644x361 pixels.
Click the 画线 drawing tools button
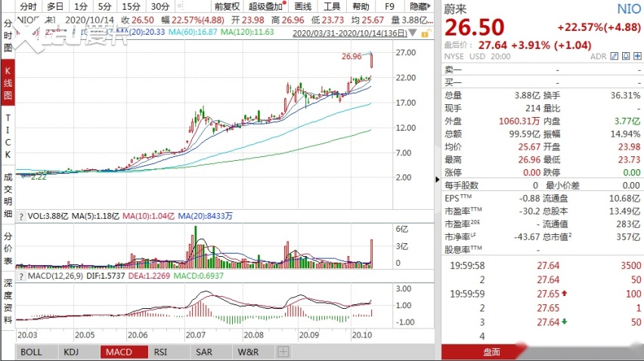[302, 6]
